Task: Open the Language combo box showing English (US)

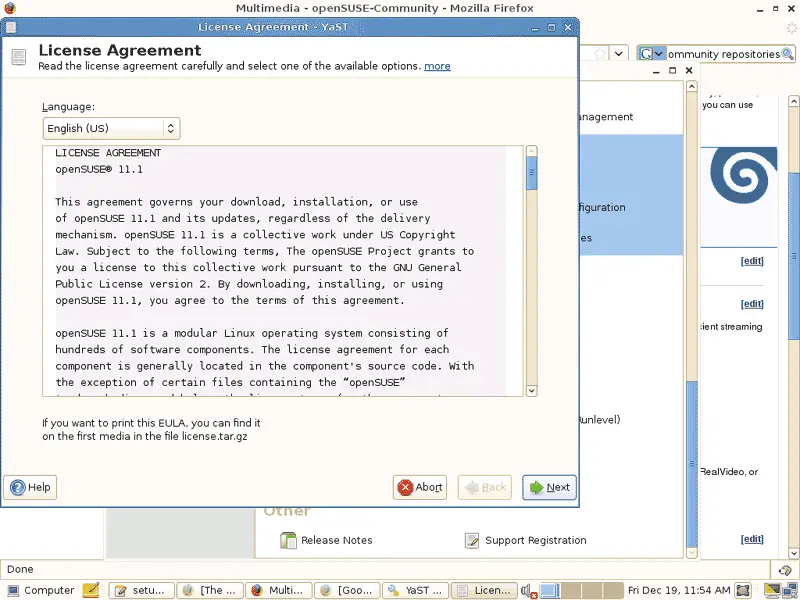Action: click(x=111, y=128)
